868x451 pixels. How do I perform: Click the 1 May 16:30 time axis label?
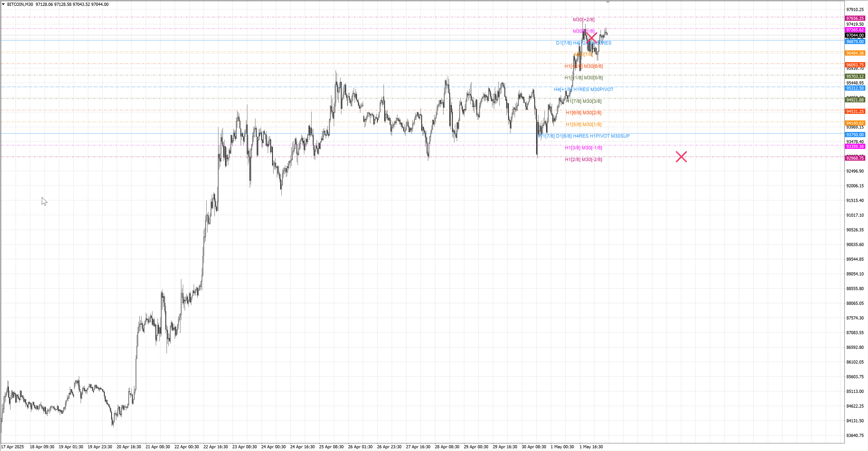[x=591, y=447]
